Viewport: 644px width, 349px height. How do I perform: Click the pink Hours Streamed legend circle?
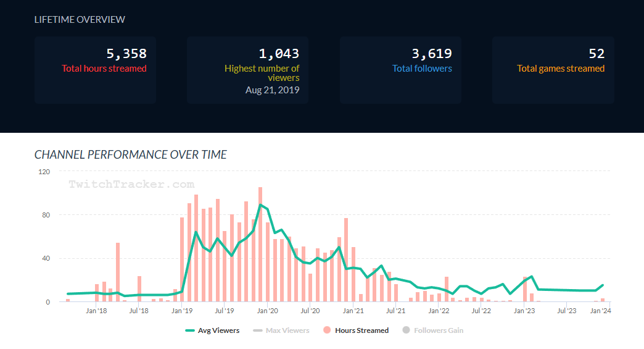point(327,330)
